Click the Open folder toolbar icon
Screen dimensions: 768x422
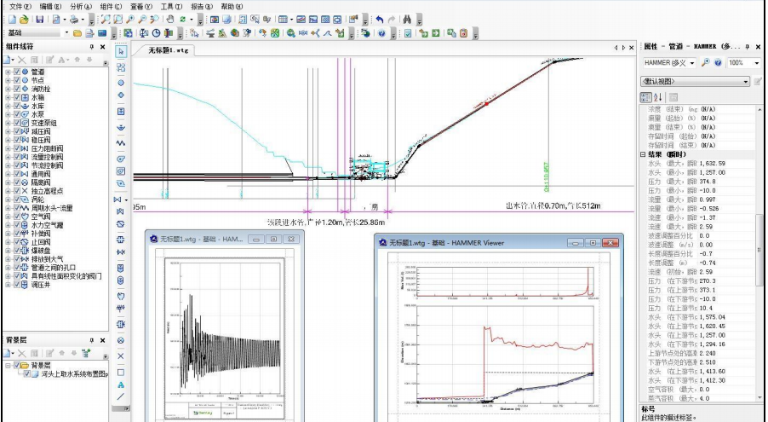click(x=24, y=20)
